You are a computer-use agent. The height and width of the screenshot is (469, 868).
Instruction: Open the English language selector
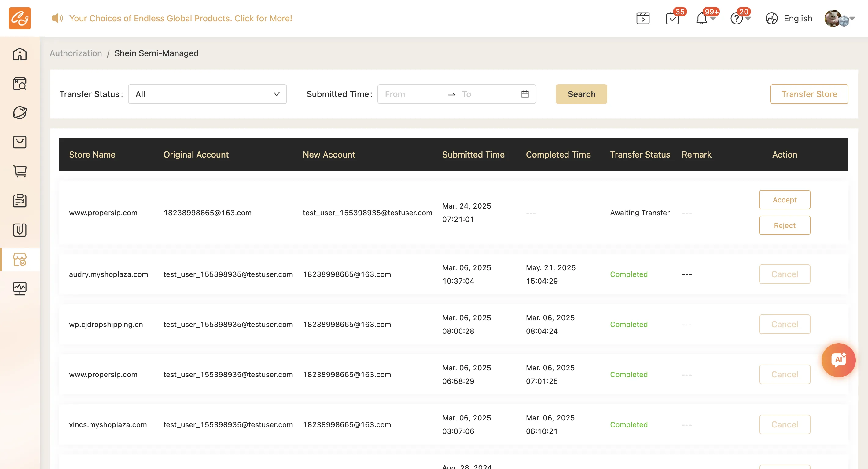pyautogui.click(x=789, y=18)
